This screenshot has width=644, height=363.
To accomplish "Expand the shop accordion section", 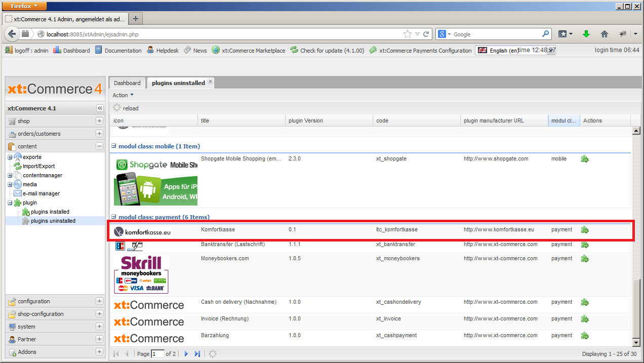I will pos(99,121).
